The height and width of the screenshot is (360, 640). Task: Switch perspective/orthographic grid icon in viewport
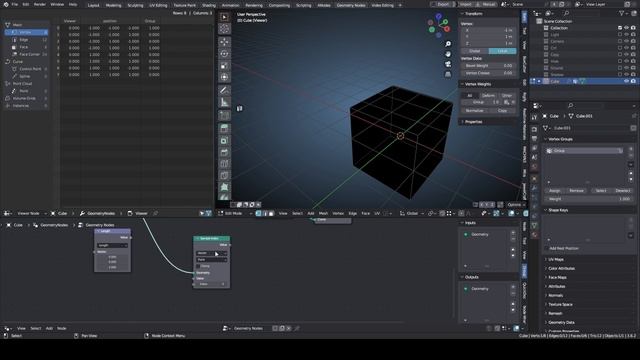[448, 75]
